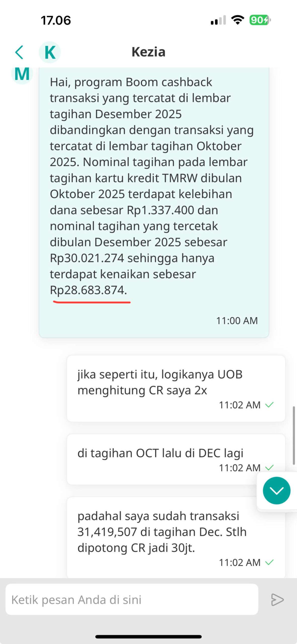Select the Boom cashback message bubble

[154, 203]
